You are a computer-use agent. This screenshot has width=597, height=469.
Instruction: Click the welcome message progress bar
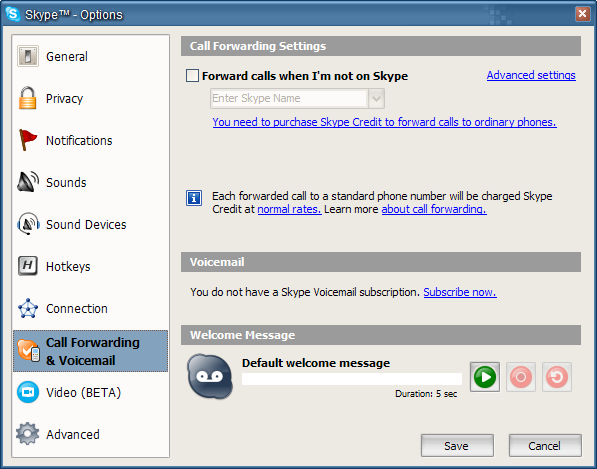pos(352,379)
